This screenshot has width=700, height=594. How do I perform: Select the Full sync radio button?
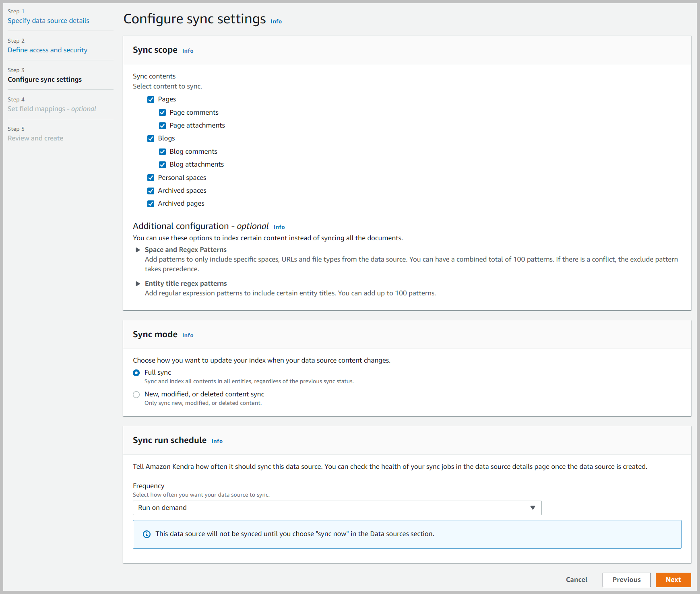pyautogui.click(x=136, y=373)
